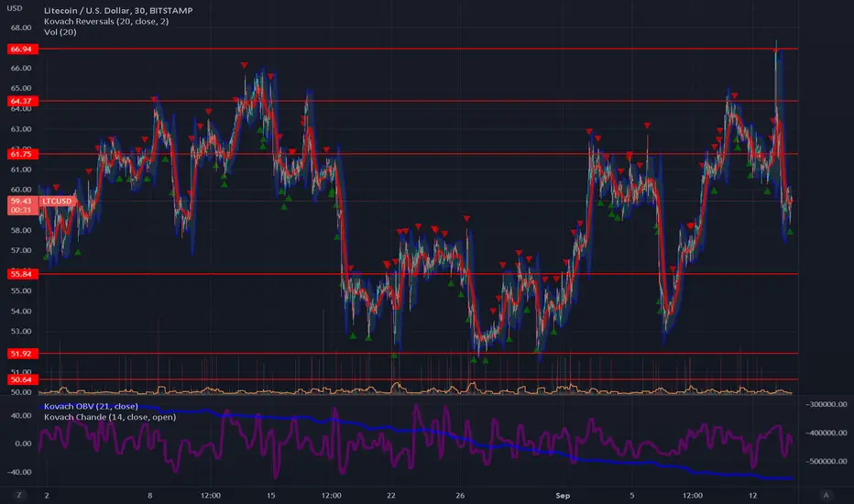
Task: Click the 68.00 price axis value
Action: (x=21, y=27)
